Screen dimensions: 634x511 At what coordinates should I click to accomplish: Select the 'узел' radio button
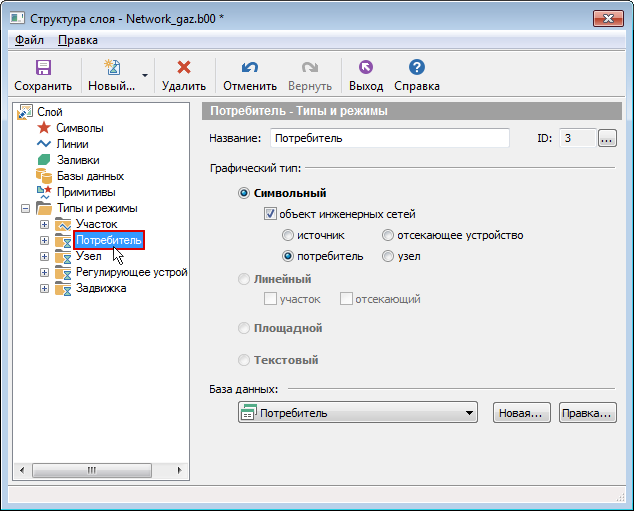[388, 256]
